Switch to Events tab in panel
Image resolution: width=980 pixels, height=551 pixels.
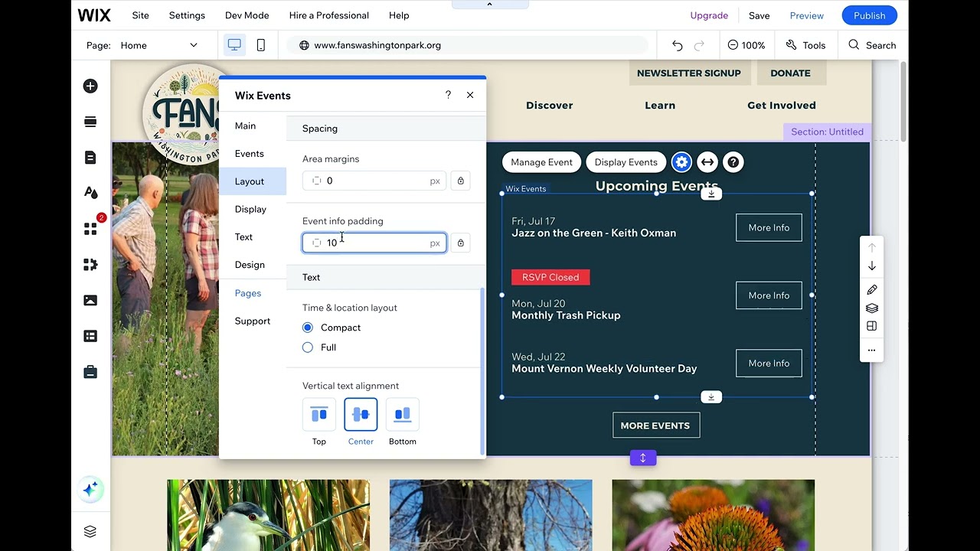coord(253,154)
